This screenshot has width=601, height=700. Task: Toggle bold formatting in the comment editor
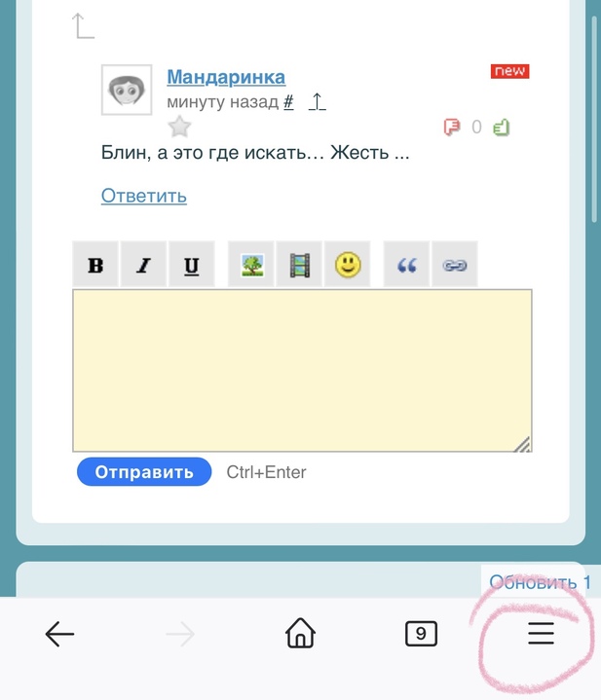95,264
